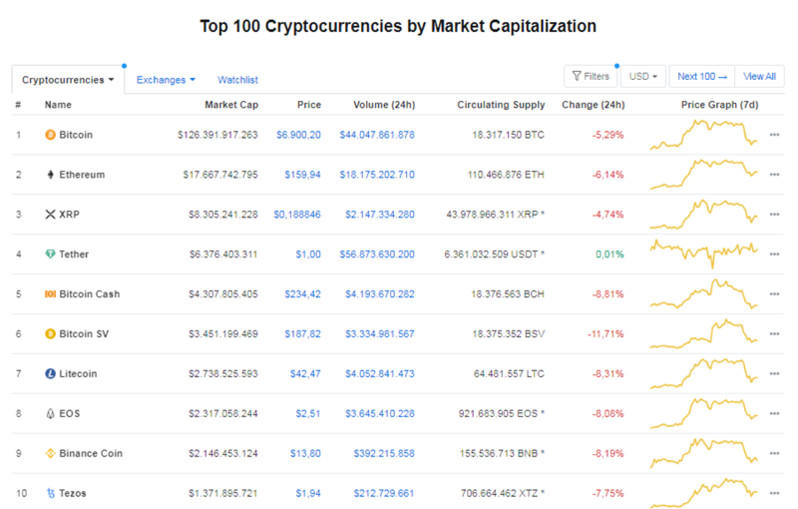Open the Cryptocurrencies dropdown tab
This screenshot has height=509, width=798.
point(67,79)
